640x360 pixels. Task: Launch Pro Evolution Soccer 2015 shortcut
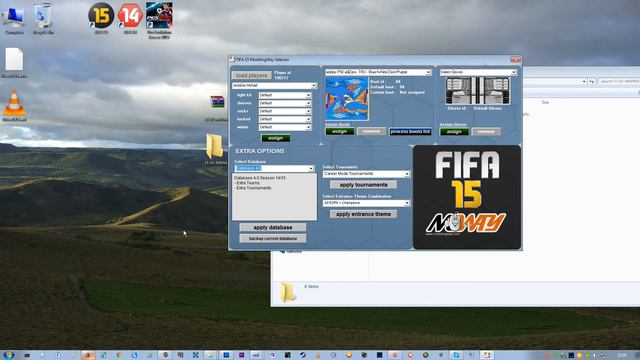coord(159,20)
